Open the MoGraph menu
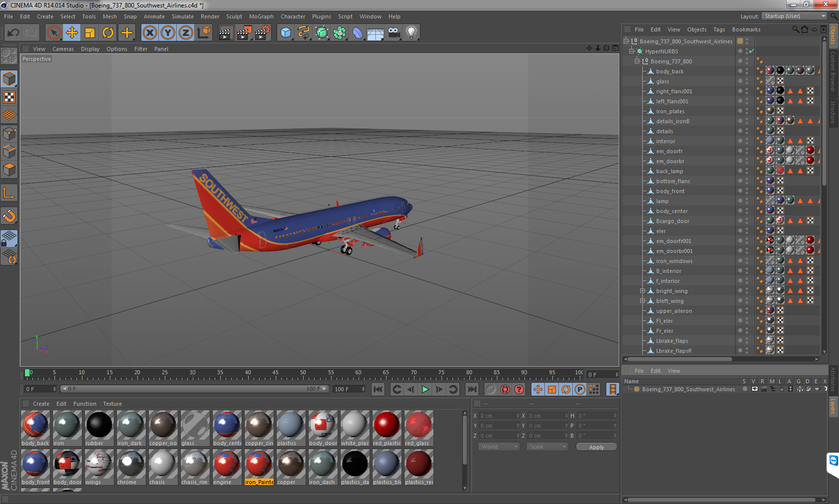This screenshot has height=504, width=839. pyautogui.click(x=261, y=16)
